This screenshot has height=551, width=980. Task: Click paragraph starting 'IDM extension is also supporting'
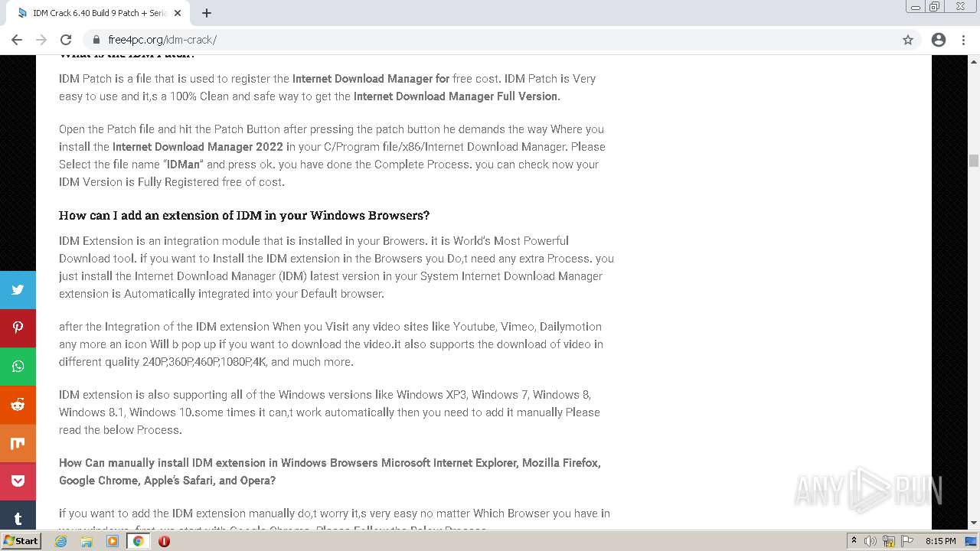click(329, 412)
